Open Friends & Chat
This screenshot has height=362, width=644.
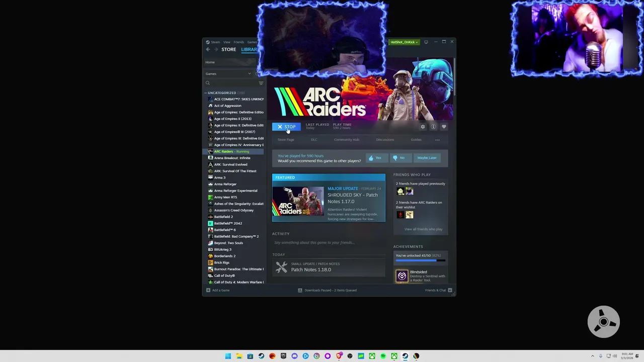pos(438,290)
